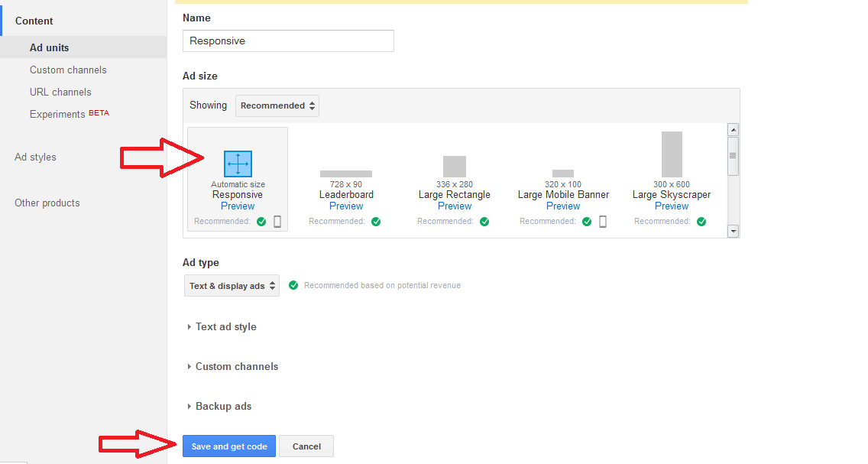
Task: Go to Ad styles in the sidebar
Action: tap(35, 157)
